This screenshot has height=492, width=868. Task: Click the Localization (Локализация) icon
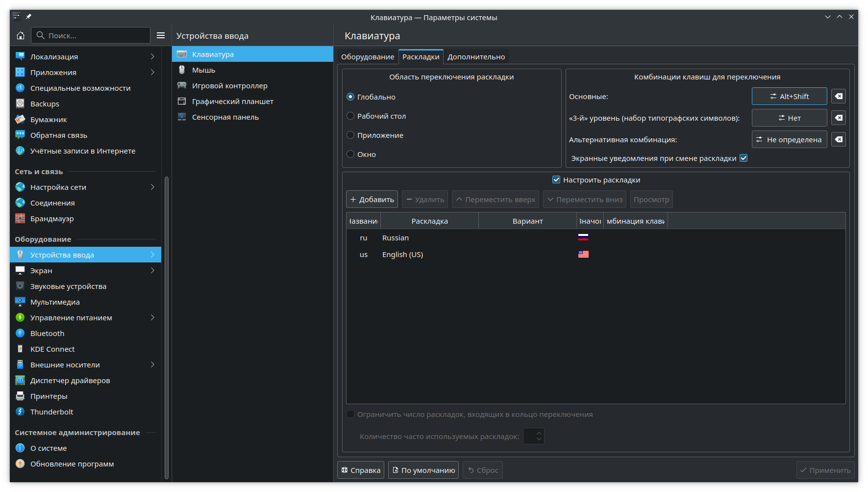pos(20,56)
